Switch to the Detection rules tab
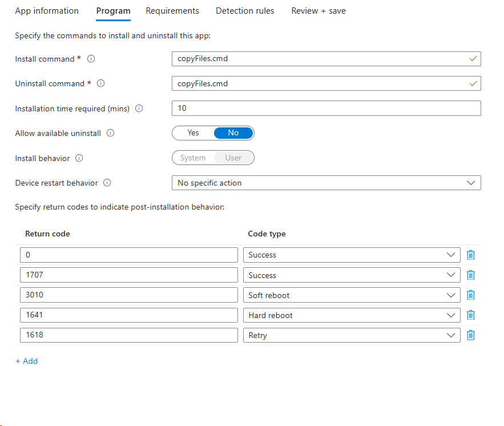504x426 pixels. [245, 11]
